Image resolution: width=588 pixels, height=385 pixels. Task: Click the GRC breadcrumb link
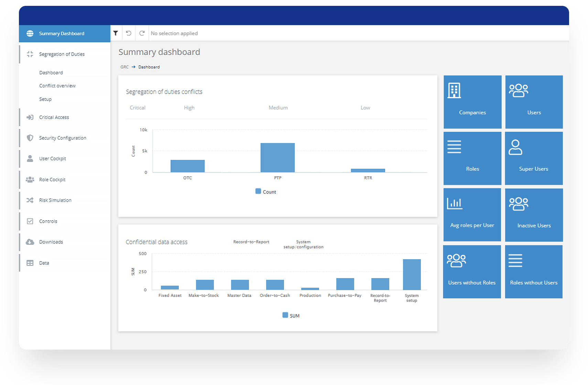click(x=124, y=67)
